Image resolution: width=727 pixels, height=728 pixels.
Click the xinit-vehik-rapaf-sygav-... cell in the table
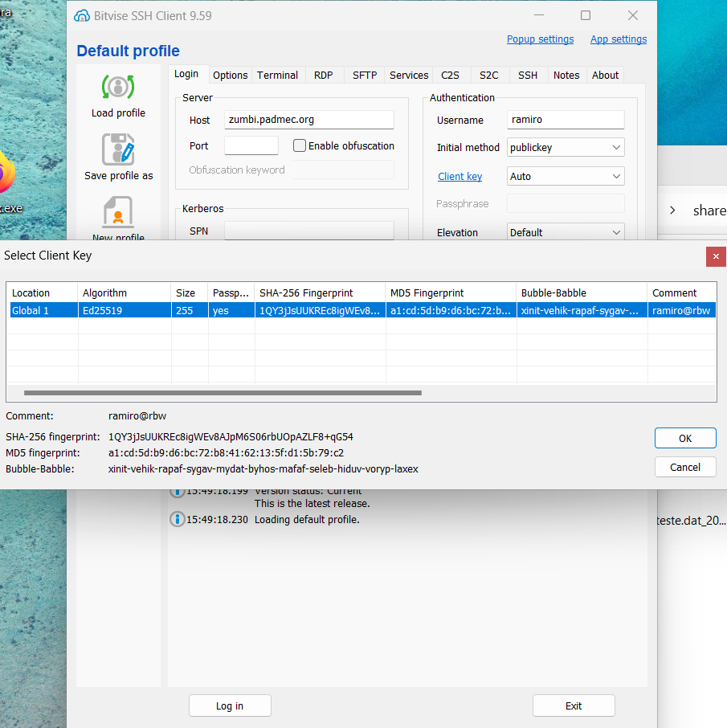coord(582,310)
